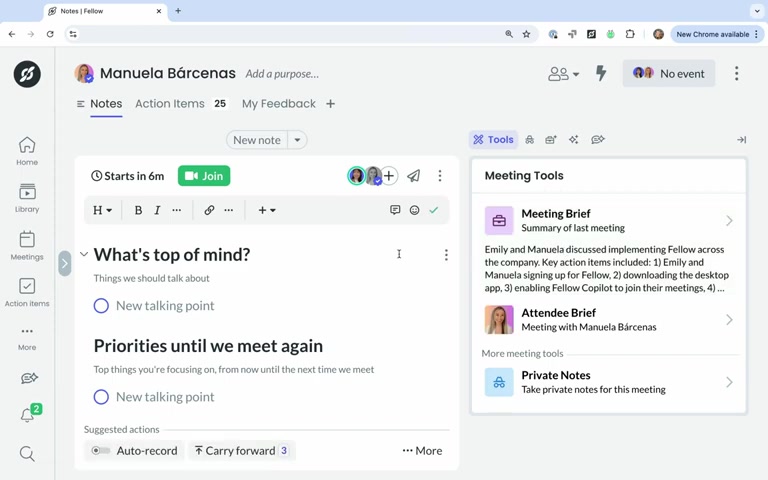Click the green checkmark in editor toolbar
The width and height of the screenshot is (768, 480).
pyautogui.click(x=433, y=210)
